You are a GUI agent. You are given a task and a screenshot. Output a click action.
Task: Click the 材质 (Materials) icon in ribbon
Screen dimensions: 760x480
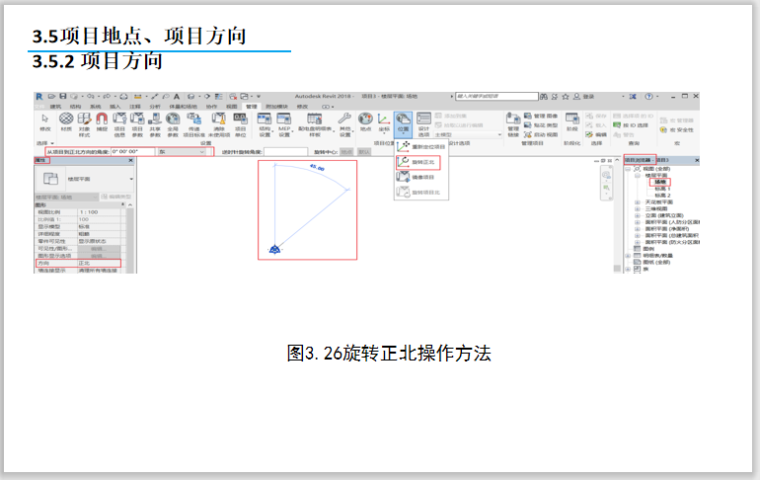[x=66, y=119]
